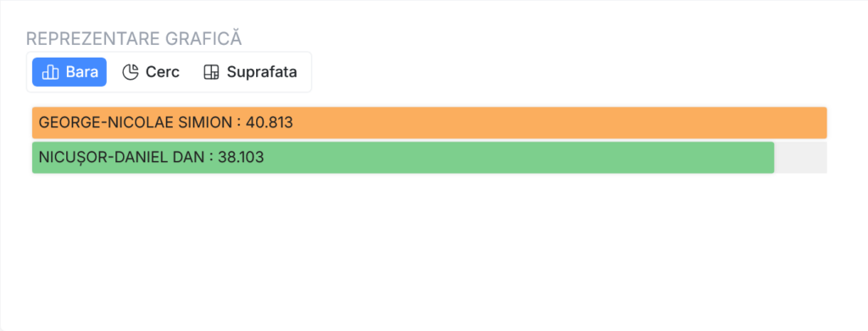
Task: Click the 38.103 vote count value
Action: pos(241,158)
